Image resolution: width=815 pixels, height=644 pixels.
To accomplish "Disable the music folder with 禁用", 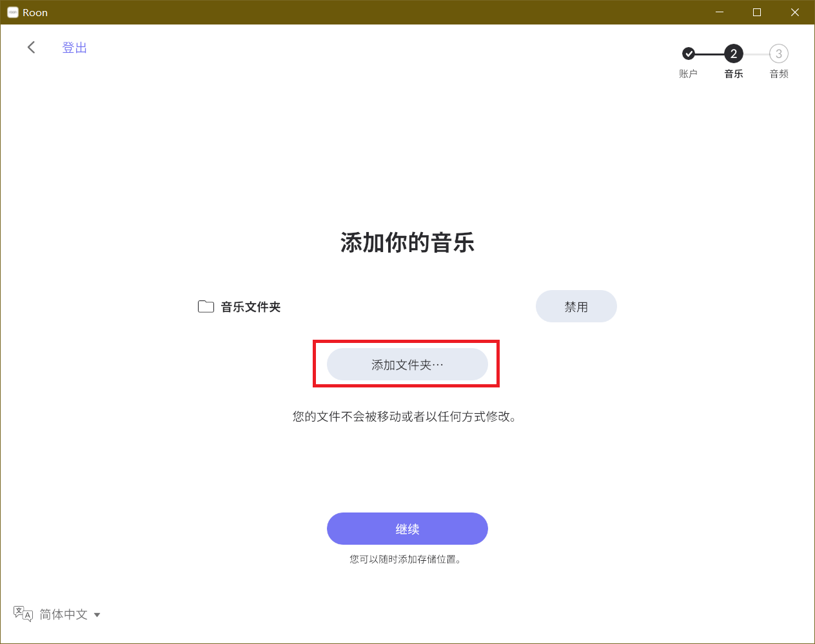I will point(576,307).
